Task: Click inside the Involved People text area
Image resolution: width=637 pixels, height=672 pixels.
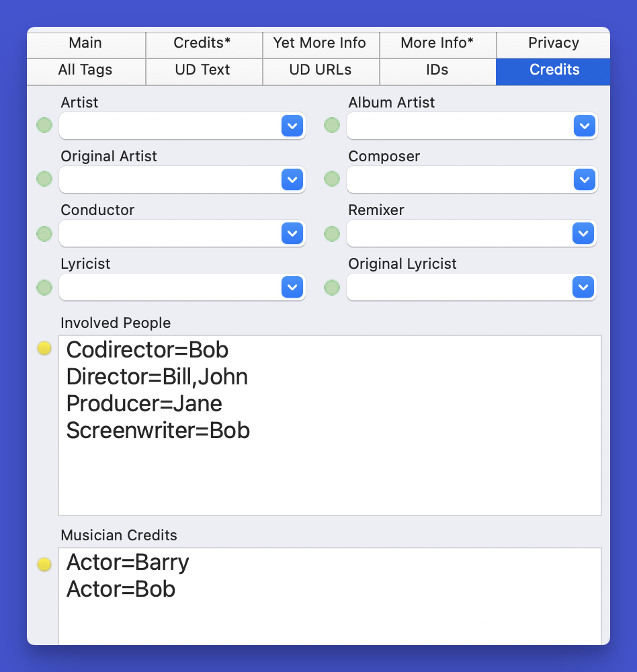Action: pos(329,470)
